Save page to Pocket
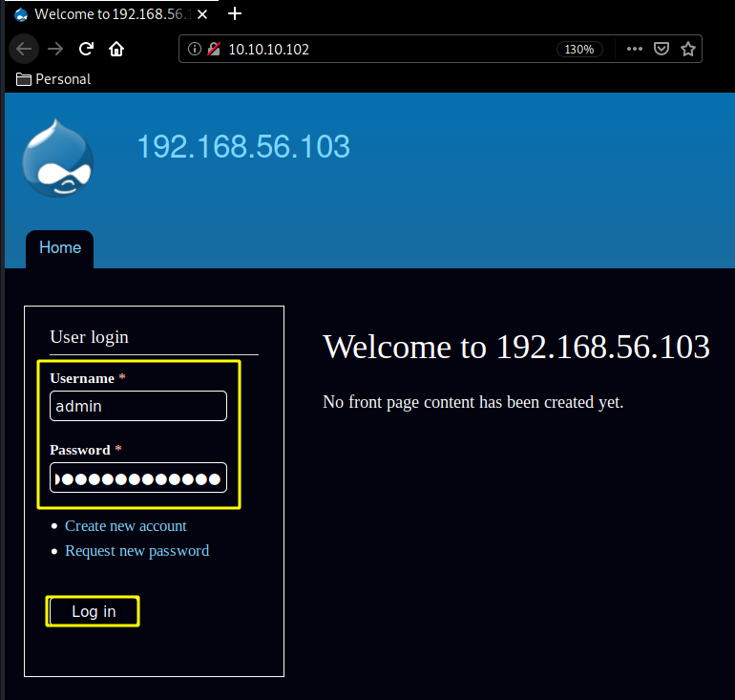Screen dimensions: 735x700 (661, 50)
